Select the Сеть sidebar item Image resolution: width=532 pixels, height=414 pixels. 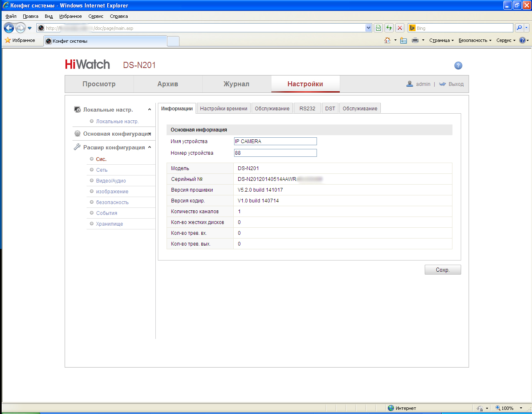(x=102, y=170)
